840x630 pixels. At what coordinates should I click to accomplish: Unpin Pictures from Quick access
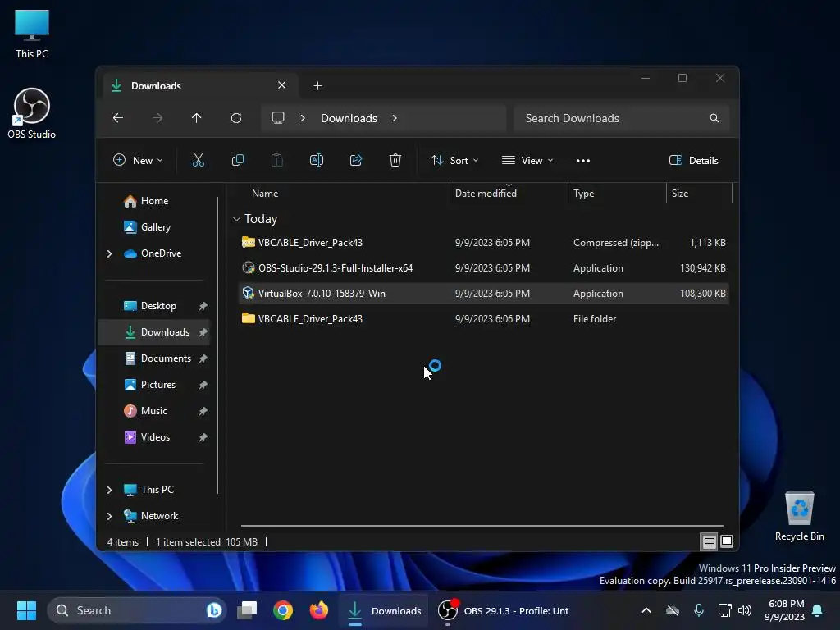tap(203, 385)
